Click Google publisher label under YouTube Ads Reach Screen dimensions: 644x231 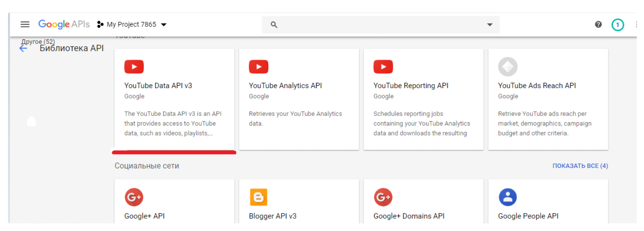(508, 96)
